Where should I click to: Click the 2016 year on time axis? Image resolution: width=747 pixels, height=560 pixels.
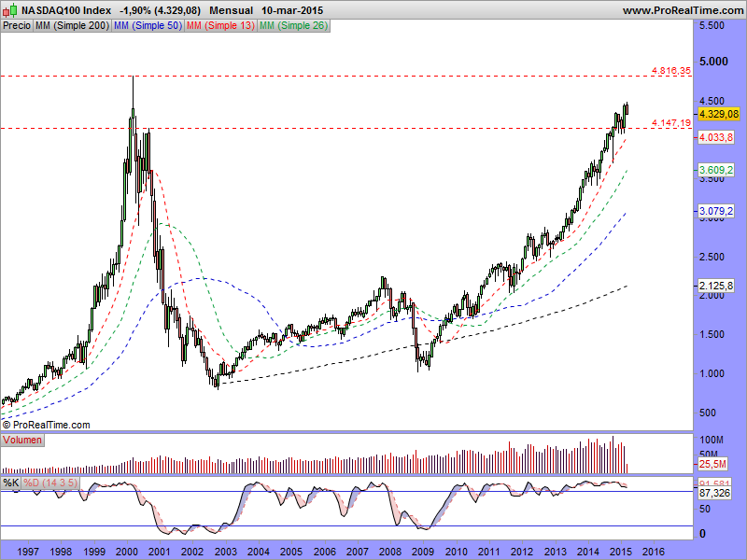[655, 552]
